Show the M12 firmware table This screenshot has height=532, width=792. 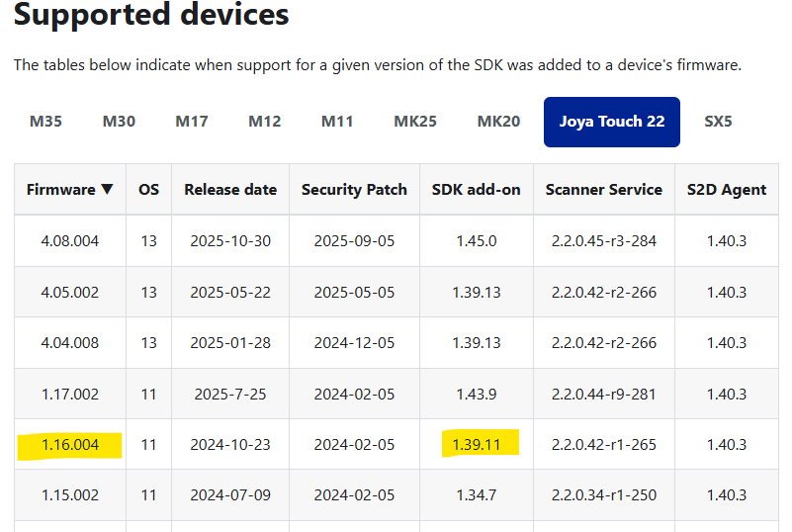pos(264,122)
